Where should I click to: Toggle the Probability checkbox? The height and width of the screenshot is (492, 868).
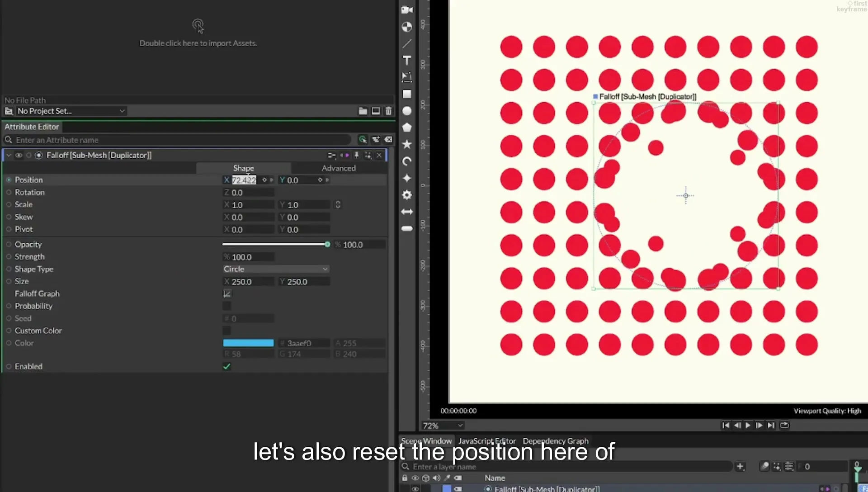tap(227, 306)
